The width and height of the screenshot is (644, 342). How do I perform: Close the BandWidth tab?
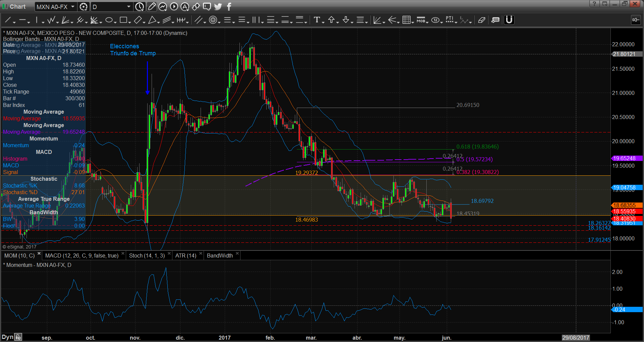coord(237,253)
